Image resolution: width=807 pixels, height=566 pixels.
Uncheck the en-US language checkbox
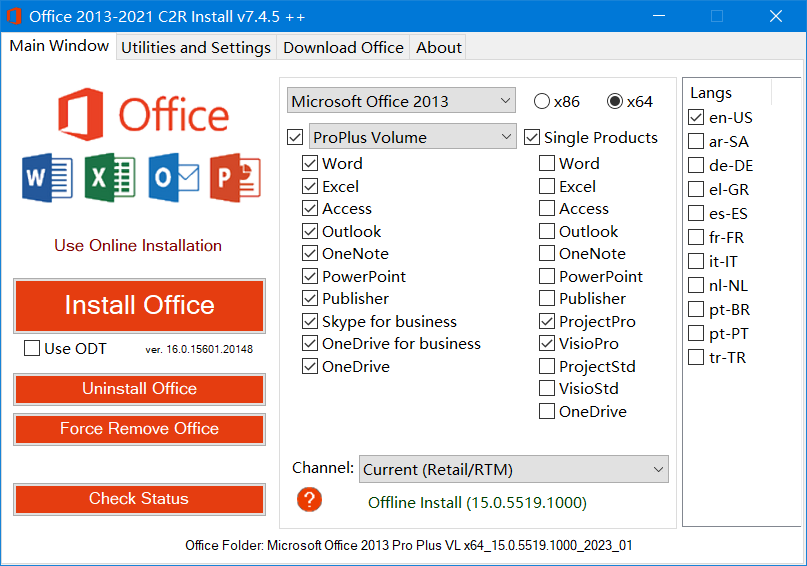tap(696, 117)
